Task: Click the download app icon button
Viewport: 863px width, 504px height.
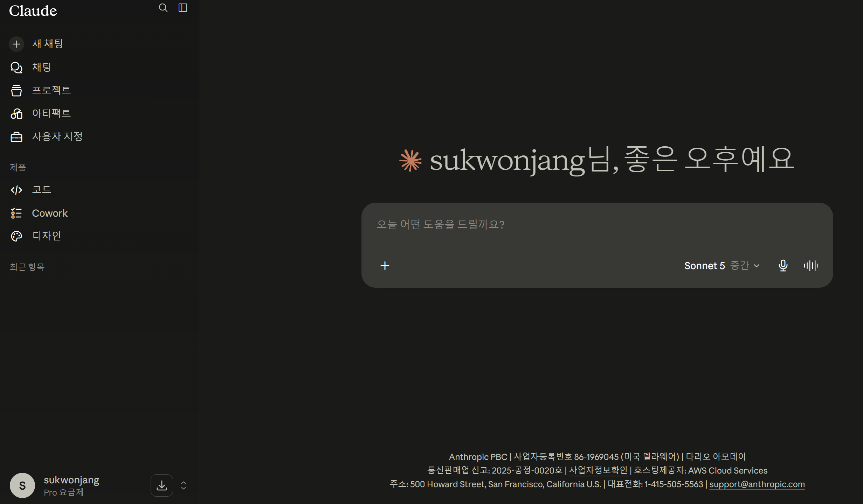Action: (162, 485)
